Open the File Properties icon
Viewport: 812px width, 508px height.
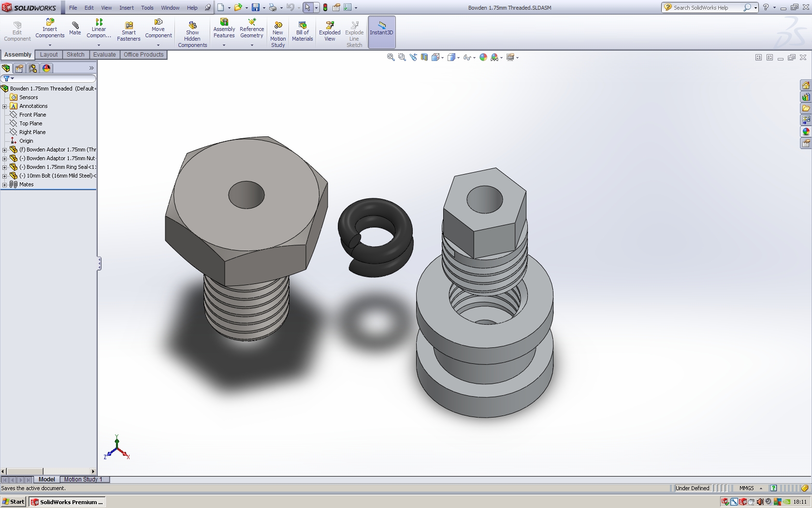(x=336, y=7)
